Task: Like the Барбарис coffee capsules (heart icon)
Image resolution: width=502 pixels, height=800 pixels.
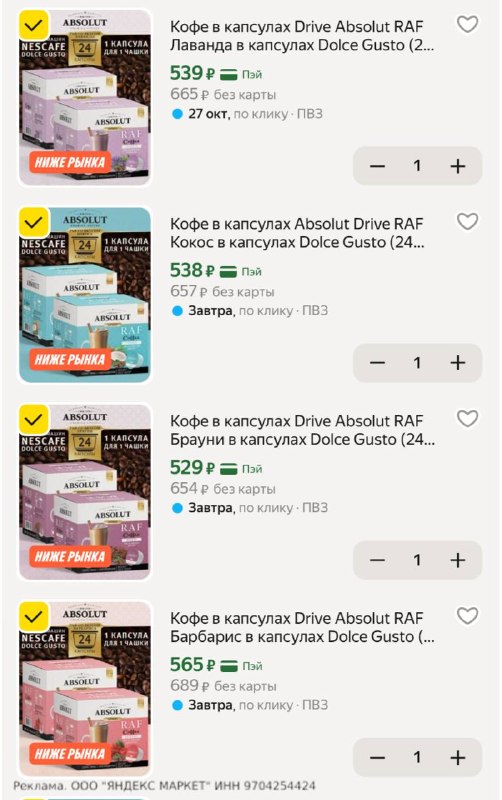Action: pyautogui.click(x=467, y=615)
